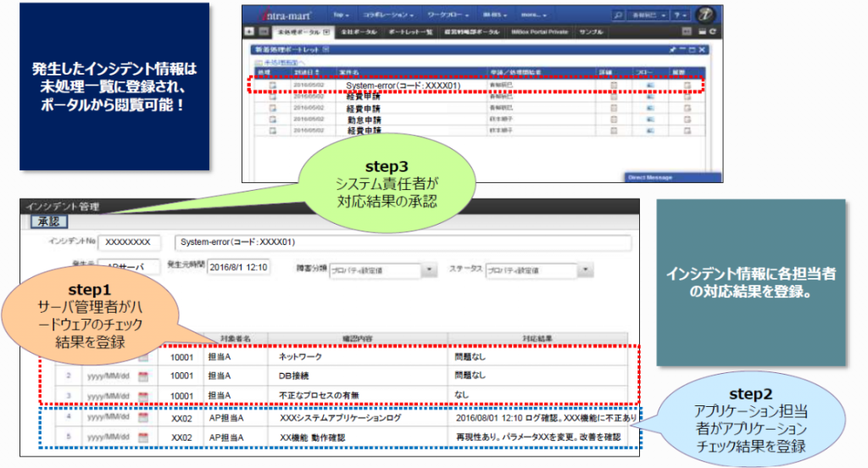The width and height of the screenshot is (868, 468).
Task: Expand the 未処理ポータル tab menu arrow
Action: (326, 32)
